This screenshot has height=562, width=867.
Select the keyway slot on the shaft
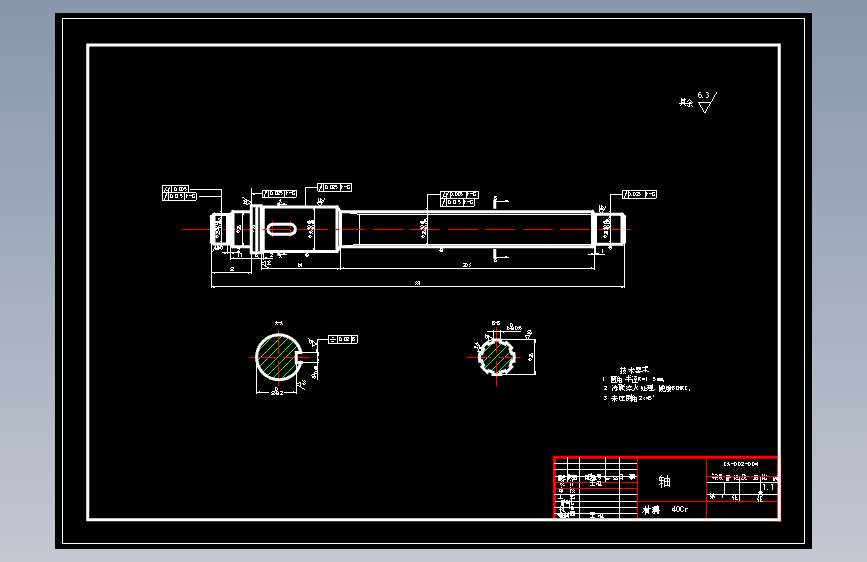click(281, 229)
